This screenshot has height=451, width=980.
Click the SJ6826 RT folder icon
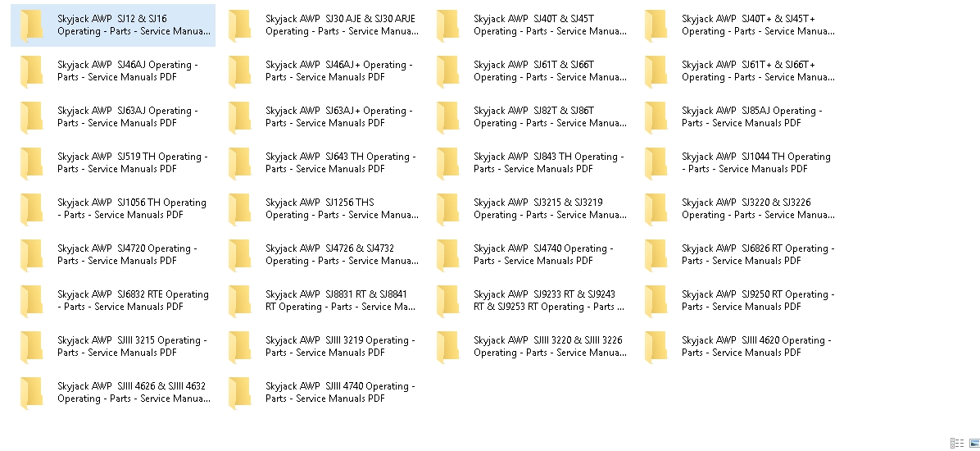[x=656, y=255]
